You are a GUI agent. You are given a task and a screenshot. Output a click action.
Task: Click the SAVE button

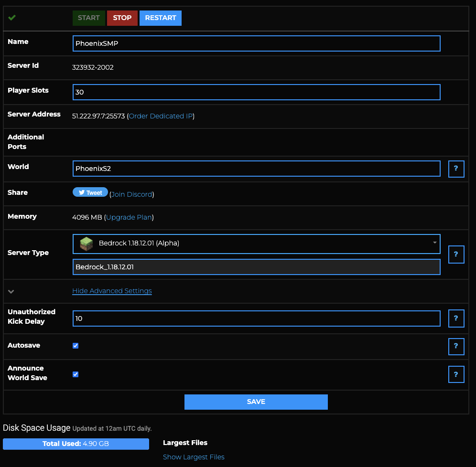[x=256, y=402]
